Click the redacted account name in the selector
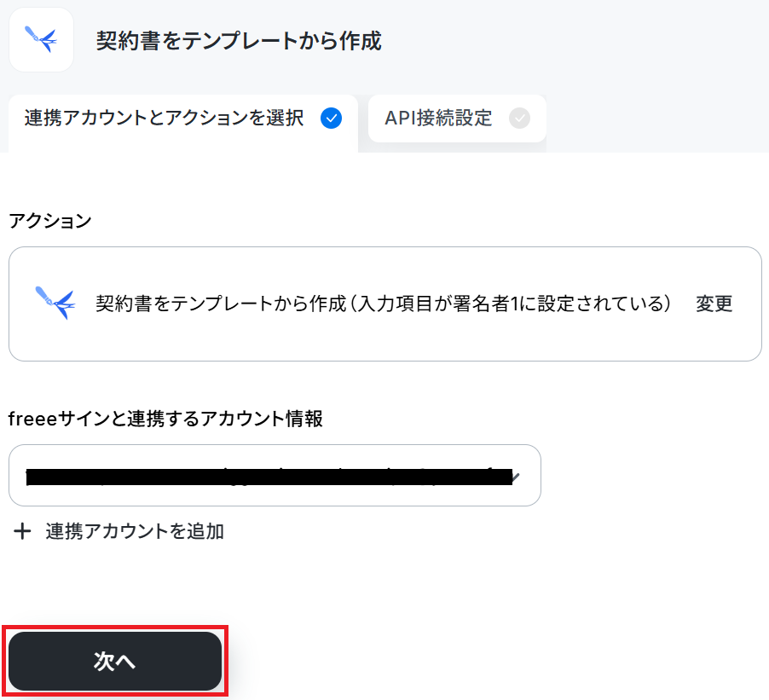769x700 pixels. coord(269,477)
